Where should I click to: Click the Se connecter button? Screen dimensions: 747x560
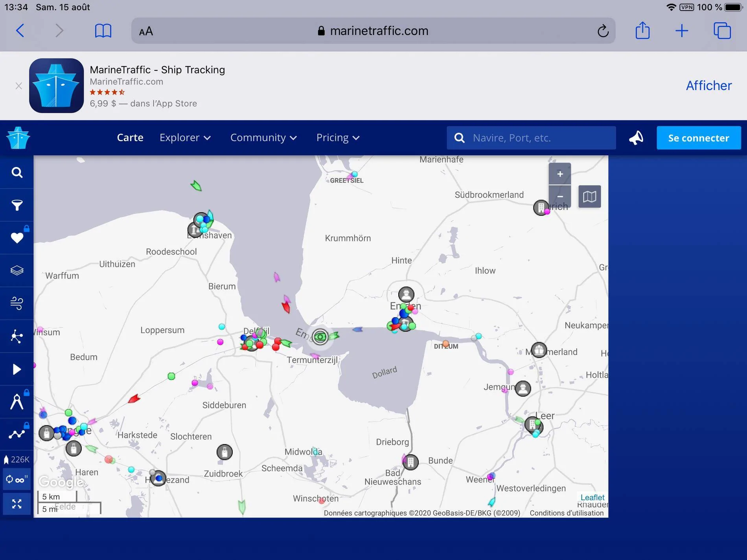[x=699, y=138]
